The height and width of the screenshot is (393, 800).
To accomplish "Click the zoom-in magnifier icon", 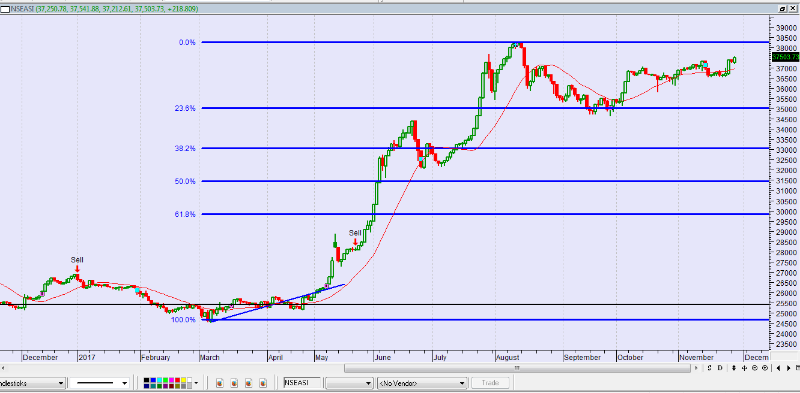I will pos(765,368).
